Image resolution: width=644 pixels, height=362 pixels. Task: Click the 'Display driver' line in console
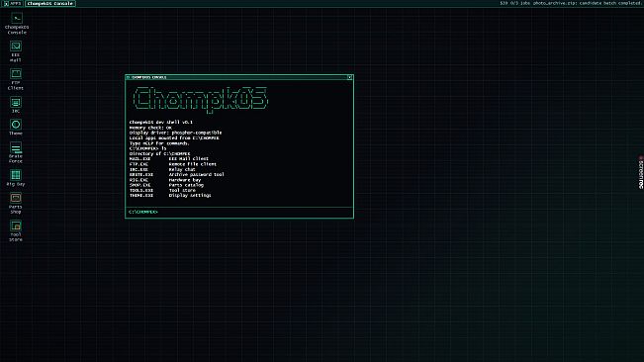pos(175,133)
